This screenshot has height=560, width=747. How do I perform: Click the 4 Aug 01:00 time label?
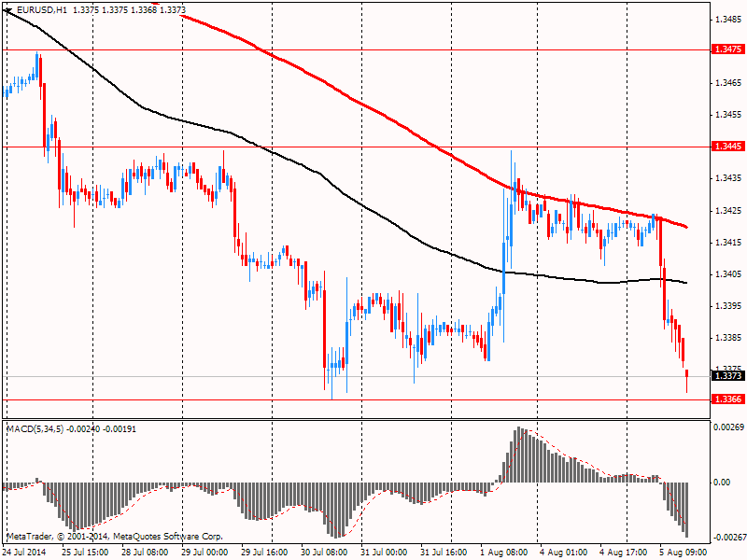click(563, 552)
